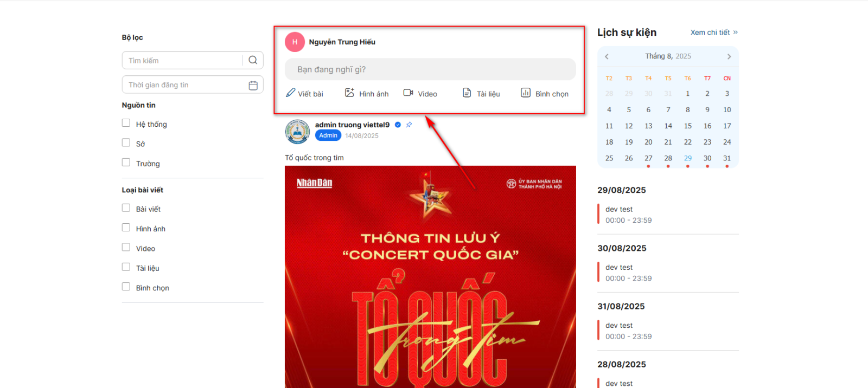Click the Admin badge under the author name
This screenshot has width=868, height=388.
pos(328,135)
